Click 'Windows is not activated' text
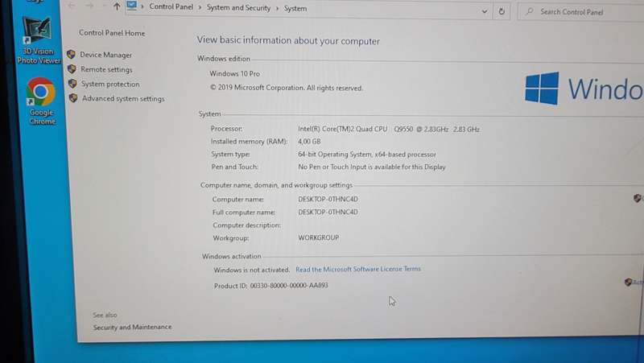The height and width of the screenshot is (363, 644). pyautogui.click(x=252, y=270)
